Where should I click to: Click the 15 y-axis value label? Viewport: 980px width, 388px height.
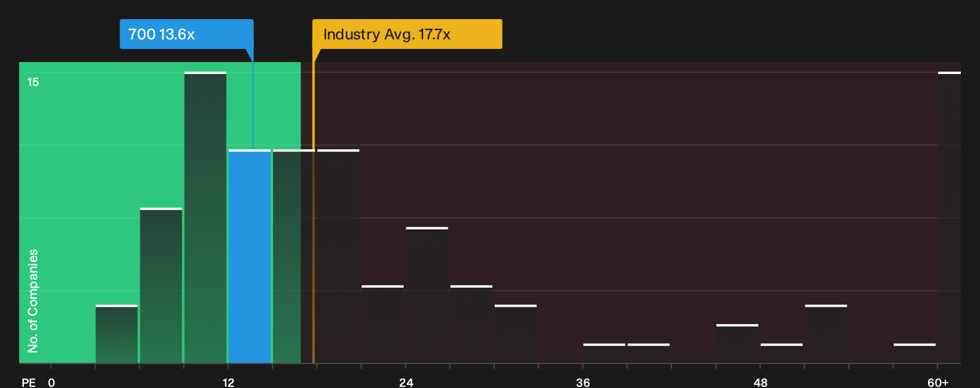(33, 82)
